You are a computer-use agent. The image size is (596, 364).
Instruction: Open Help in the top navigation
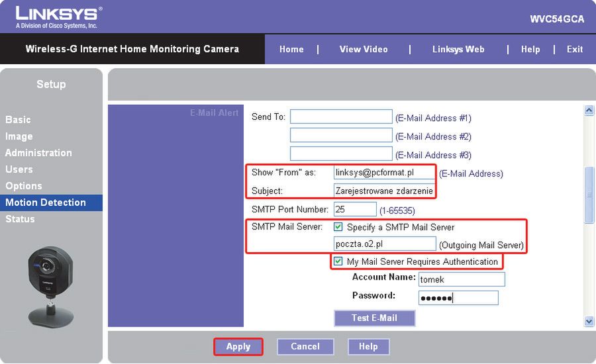tap(530, 50)
